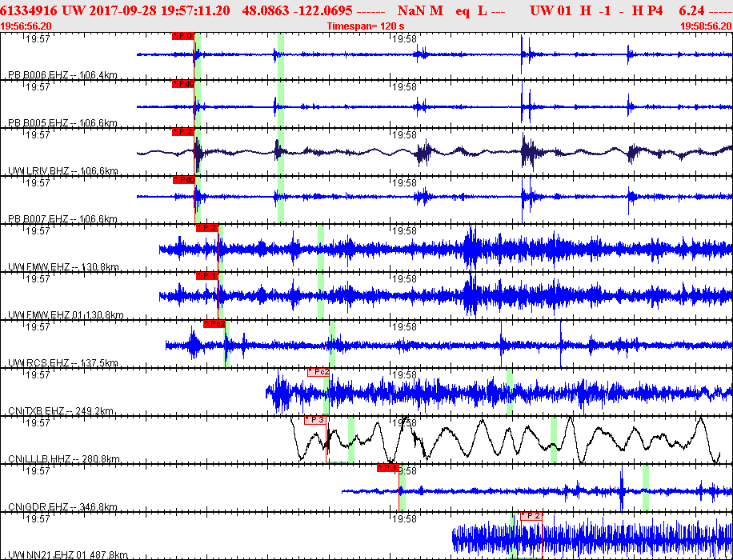Click the '19:57' time label in PB B006 row
733x560 pixels.
point(38,38)
